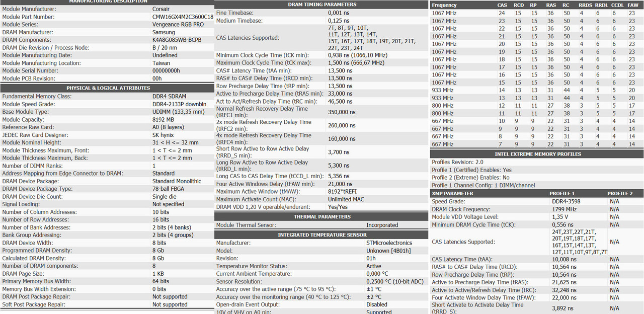Click tRFC2 min value '260,000 ns'
Viewport: 644px width, 314px height.
point(342,125)
